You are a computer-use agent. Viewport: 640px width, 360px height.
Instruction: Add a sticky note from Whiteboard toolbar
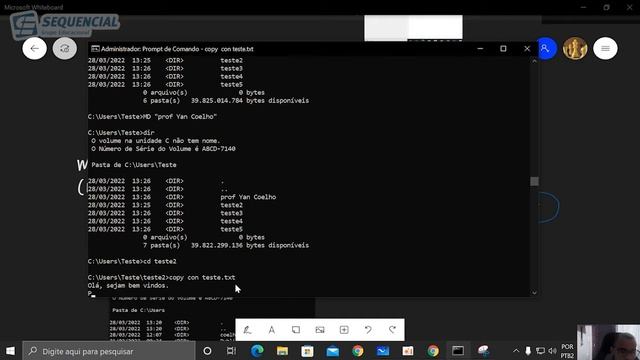click(296, 329)
